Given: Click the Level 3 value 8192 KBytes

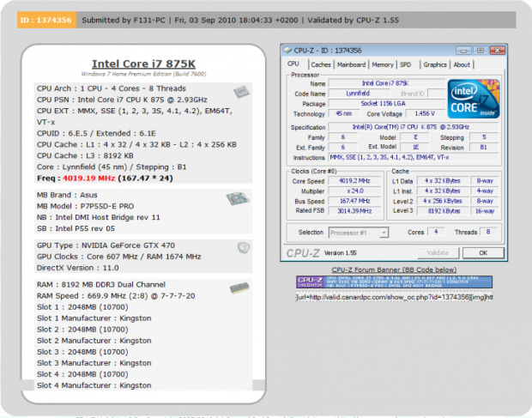Looking at the screenshot, I should pos(443,211).
